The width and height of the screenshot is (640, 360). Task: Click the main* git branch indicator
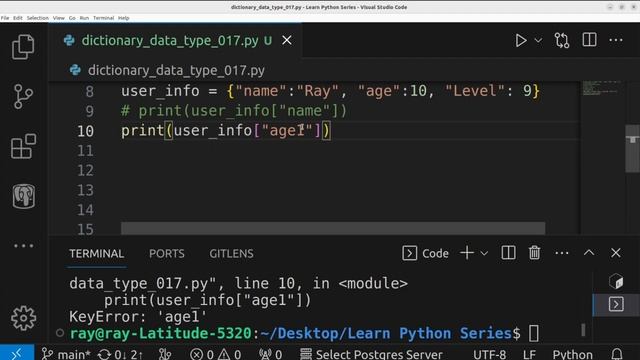pos(66,354)
